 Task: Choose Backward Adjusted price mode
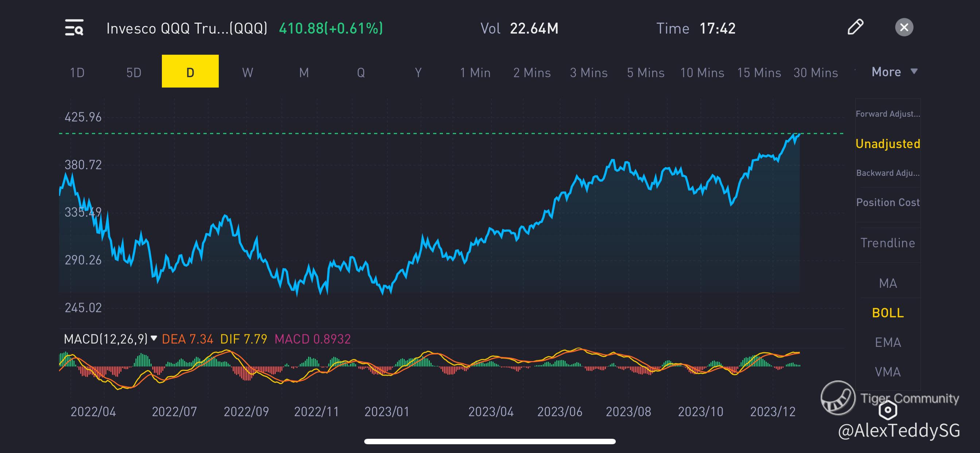click(887, 173)
